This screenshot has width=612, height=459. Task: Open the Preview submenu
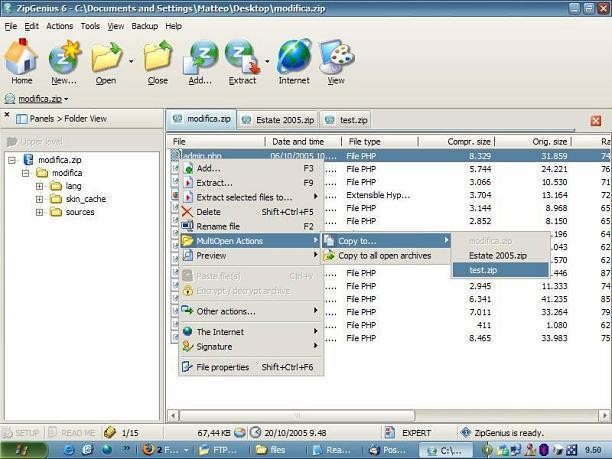[x=251, y=256]
